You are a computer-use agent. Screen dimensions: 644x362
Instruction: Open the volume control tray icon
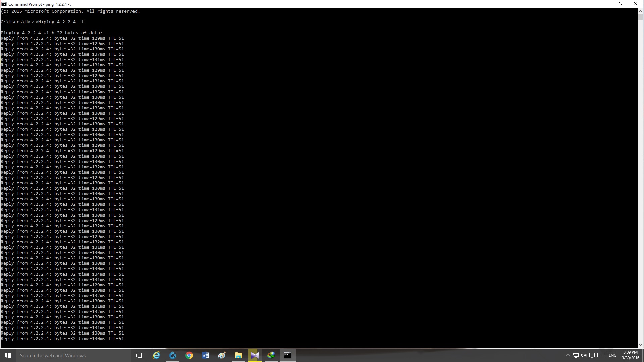[584, 355]
